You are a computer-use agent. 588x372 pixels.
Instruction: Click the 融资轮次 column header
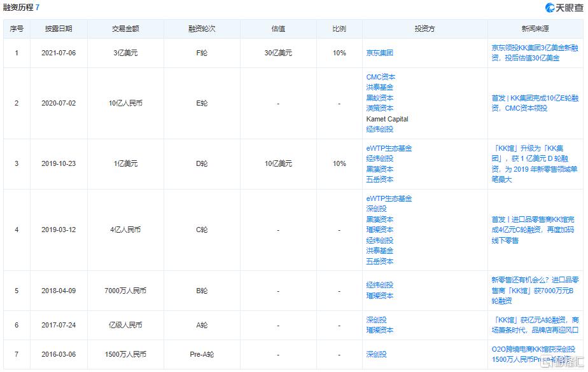click(x=202, y=29)
